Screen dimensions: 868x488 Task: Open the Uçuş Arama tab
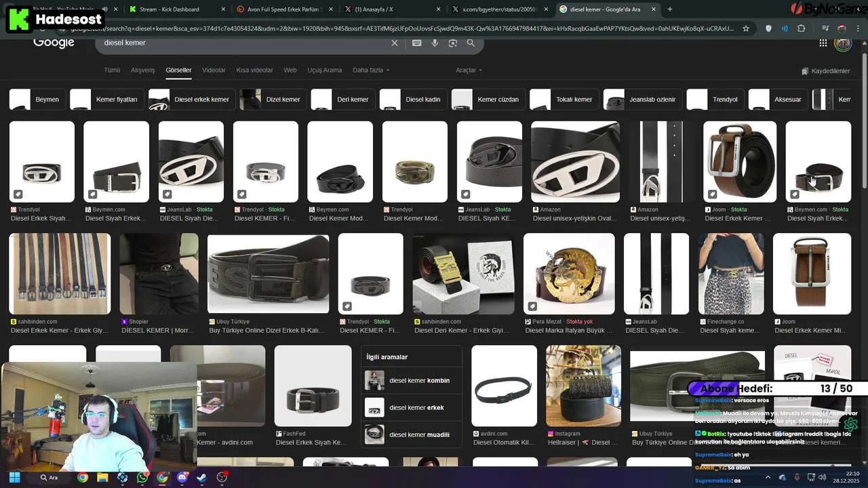tap(325, 70)
